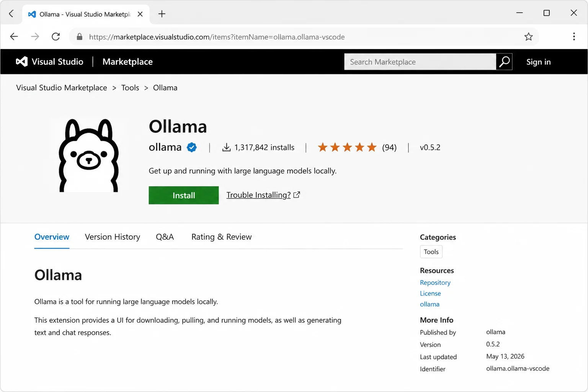Viewport: 588px width, 392px height.
Task: Click the green Install button
Action: tap(184, 195)
